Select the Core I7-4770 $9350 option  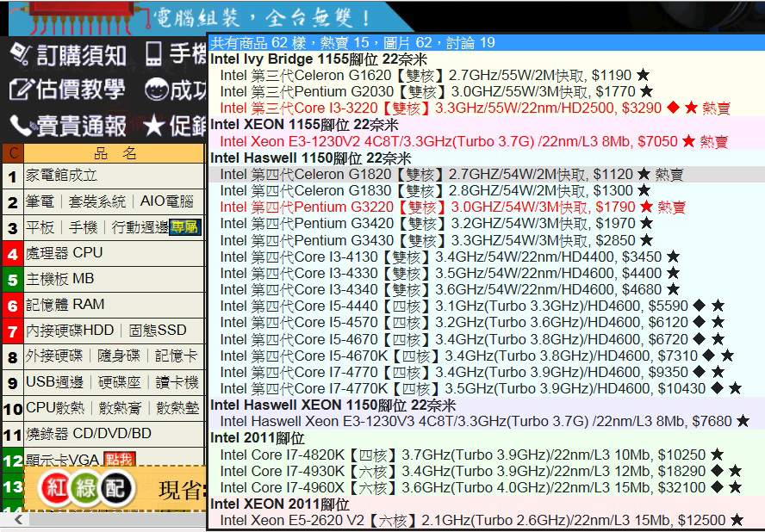click(x=472, y=373)
